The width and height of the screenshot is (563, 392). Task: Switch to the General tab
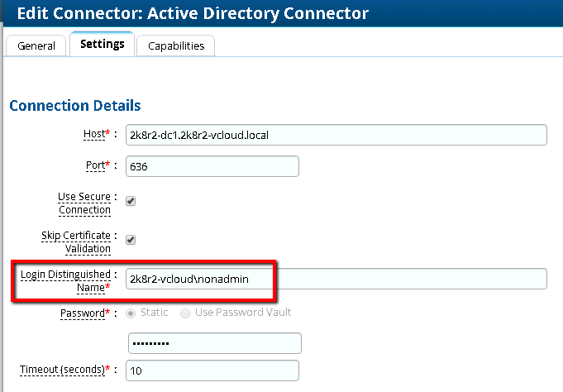(x=36, y=45)
